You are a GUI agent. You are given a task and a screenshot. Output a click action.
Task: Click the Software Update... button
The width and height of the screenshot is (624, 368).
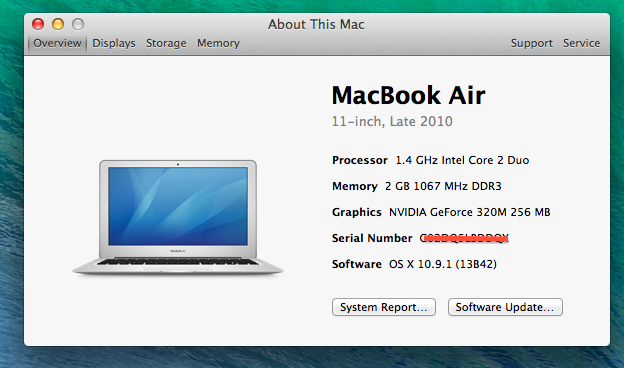(505, 307)
